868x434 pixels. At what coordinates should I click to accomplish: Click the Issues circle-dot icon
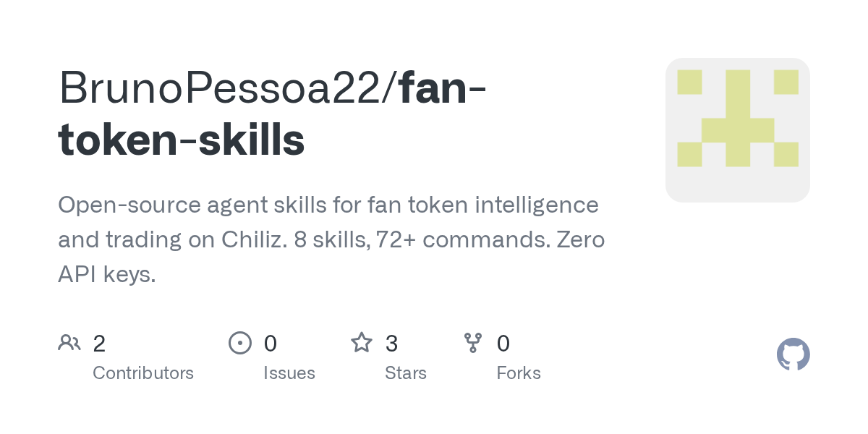click(x=240, y=343)
